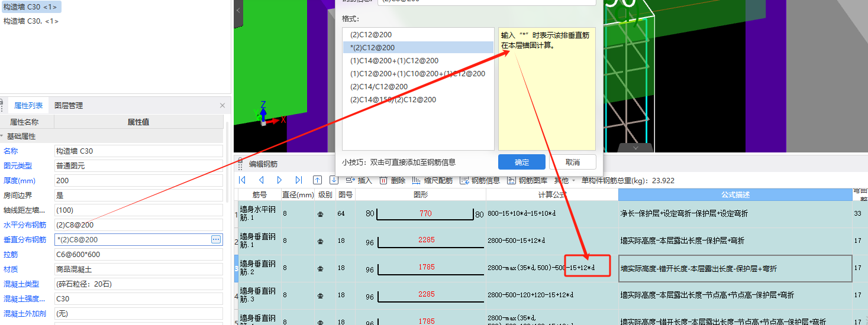Screen dimensions: 868x325
Task: Select 构造墙 C30 <1> list item
Action: pyautogui.click(x=31, y=7)
